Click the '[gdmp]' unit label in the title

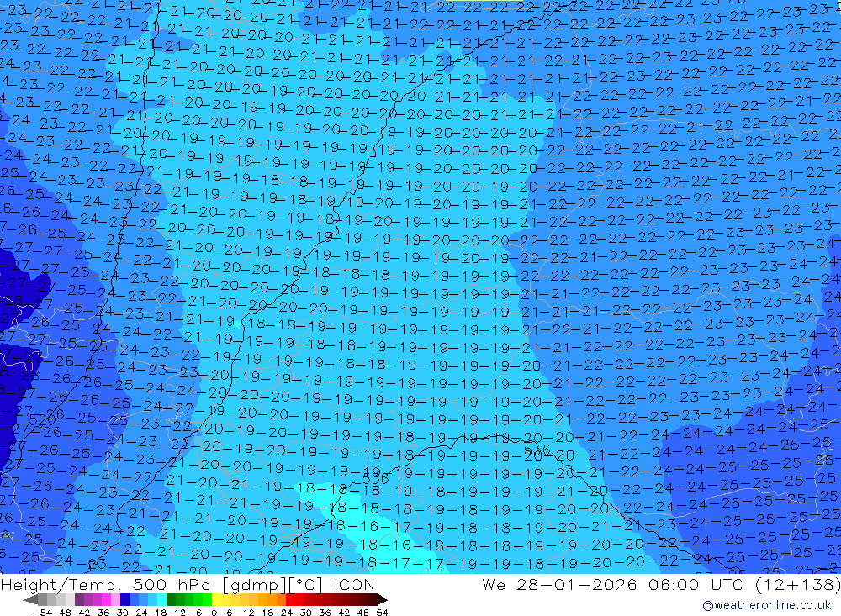(x=255, y=584)
